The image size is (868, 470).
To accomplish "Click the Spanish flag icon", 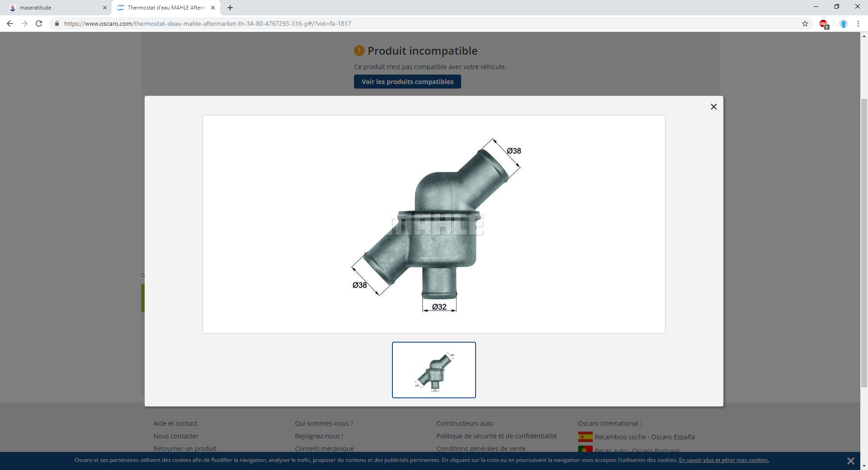I will coord(585,437).
